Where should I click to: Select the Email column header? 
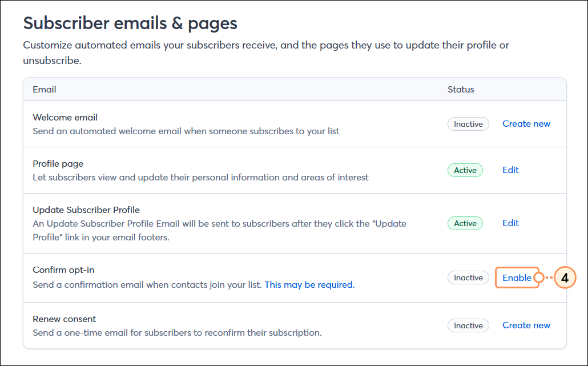pos(44,90)
